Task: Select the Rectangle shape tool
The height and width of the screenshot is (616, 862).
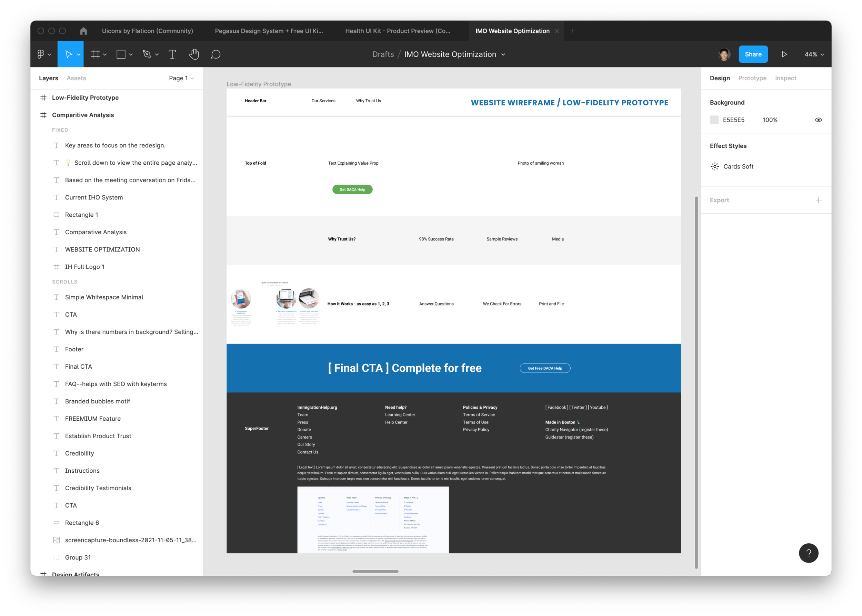Action: [x=121, y=54]
